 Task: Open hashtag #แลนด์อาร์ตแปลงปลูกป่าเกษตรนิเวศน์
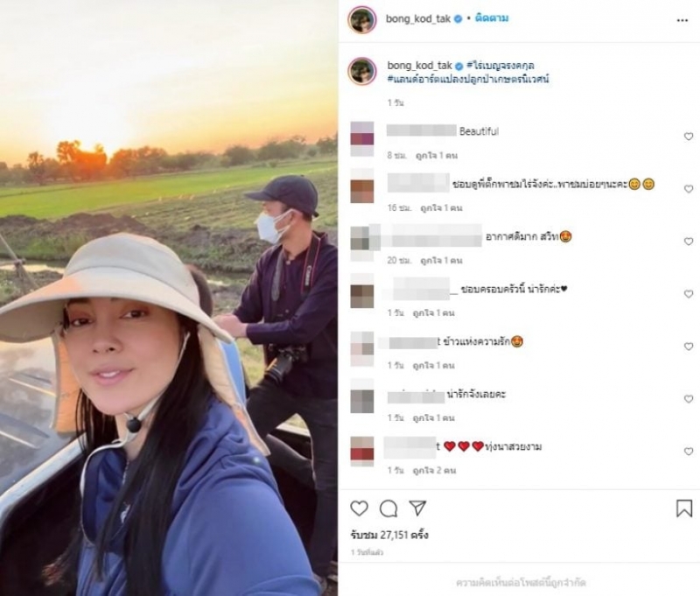[x=468, y=79]
